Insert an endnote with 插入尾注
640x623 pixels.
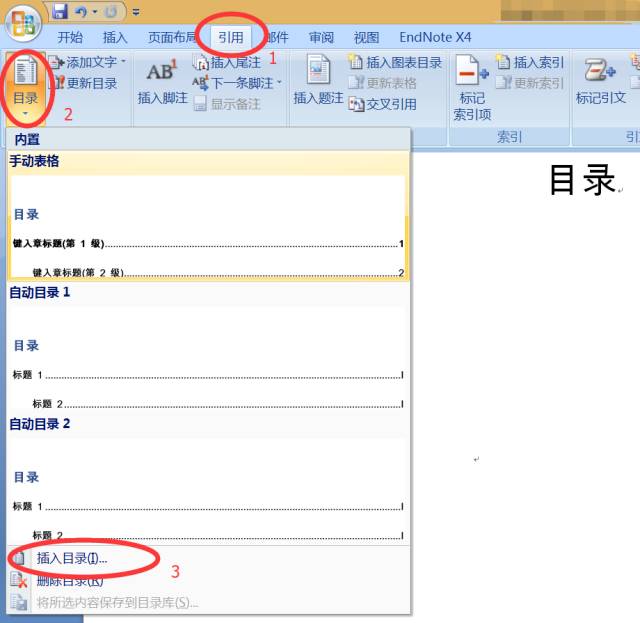227,62
